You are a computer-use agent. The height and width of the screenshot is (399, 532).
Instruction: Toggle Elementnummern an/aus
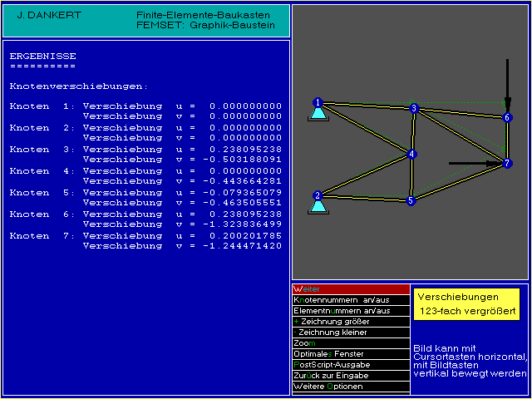(x=351, y=310)
